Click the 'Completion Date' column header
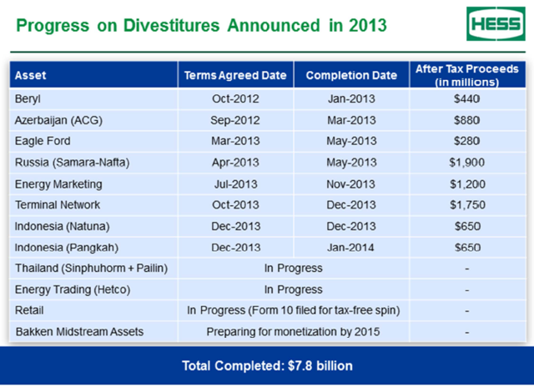 [351, 75]
